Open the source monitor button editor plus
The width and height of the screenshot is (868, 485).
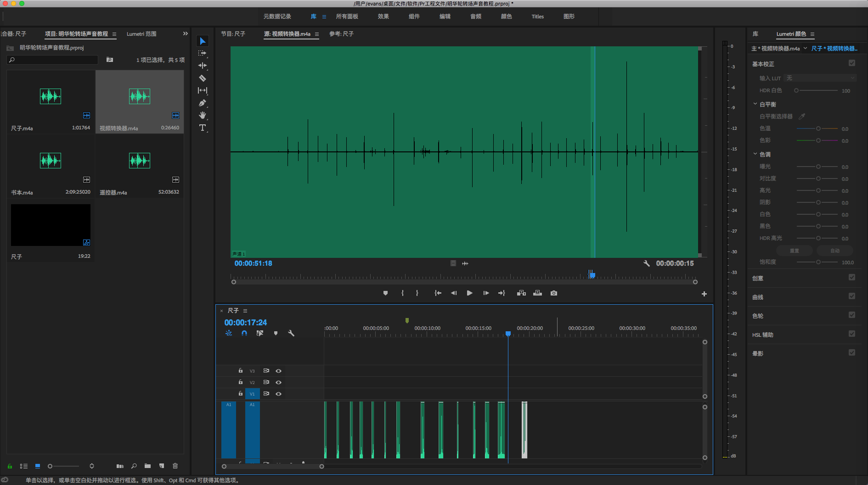click(704, 294)
